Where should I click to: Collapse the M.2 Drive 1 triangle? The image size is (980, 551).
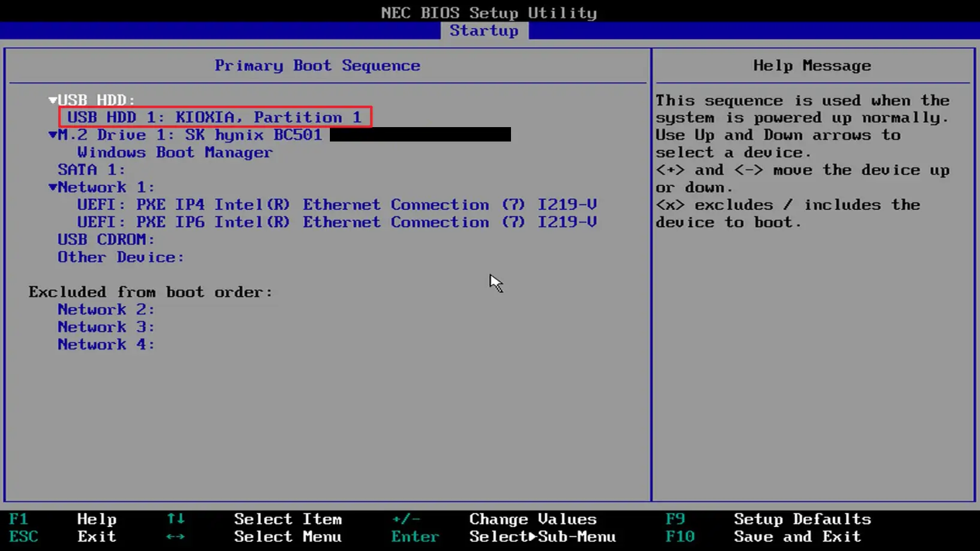click(53, 136)
